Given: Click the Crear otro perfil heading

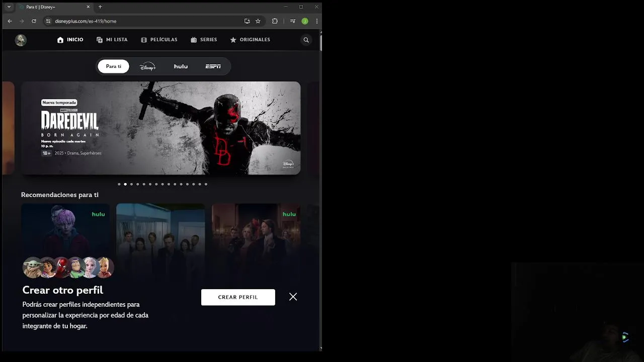Looking at the screenshot, I should pos(63,290).
